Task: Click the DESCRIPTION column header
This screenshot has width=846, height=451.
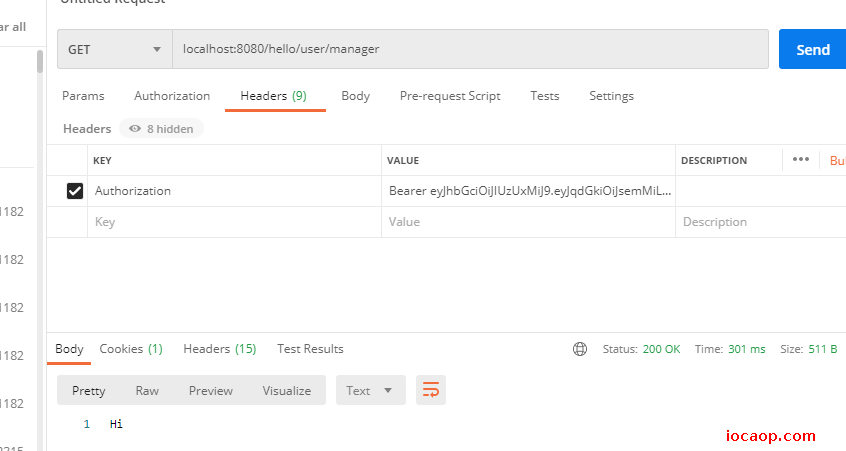Action: 714,160
